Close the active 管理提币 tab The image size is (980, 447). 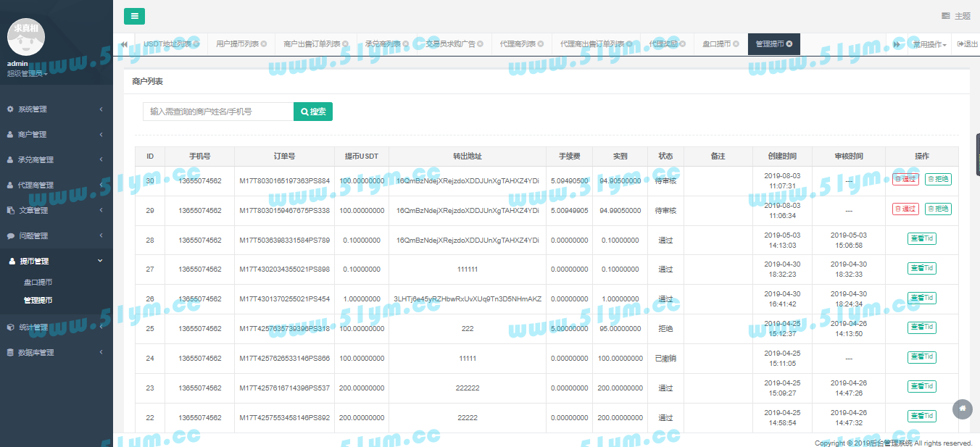click(x=789, y=44)
